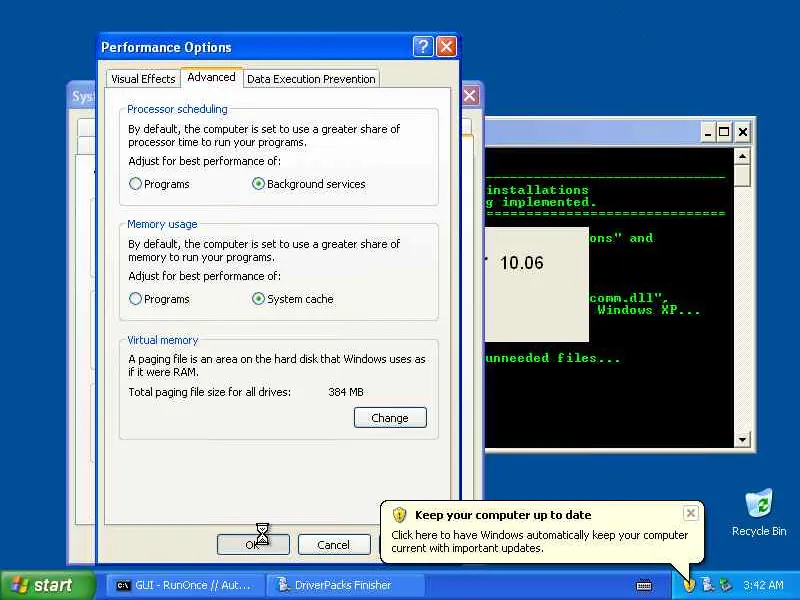
Task: Switch to GUI - RunOnce taskbar button
Action: (x=186, y=585)
